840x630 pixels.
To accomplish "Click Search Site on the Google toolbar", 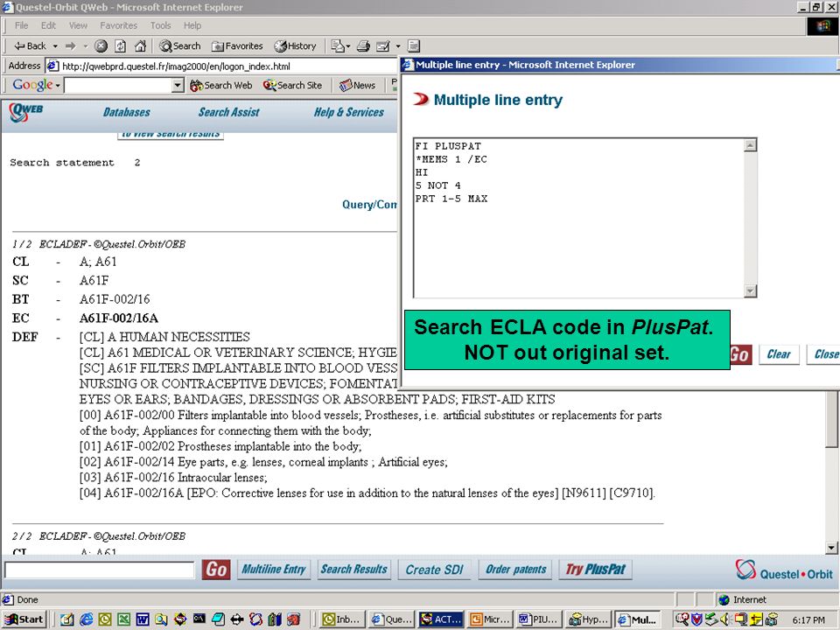I will click(292, 85).
